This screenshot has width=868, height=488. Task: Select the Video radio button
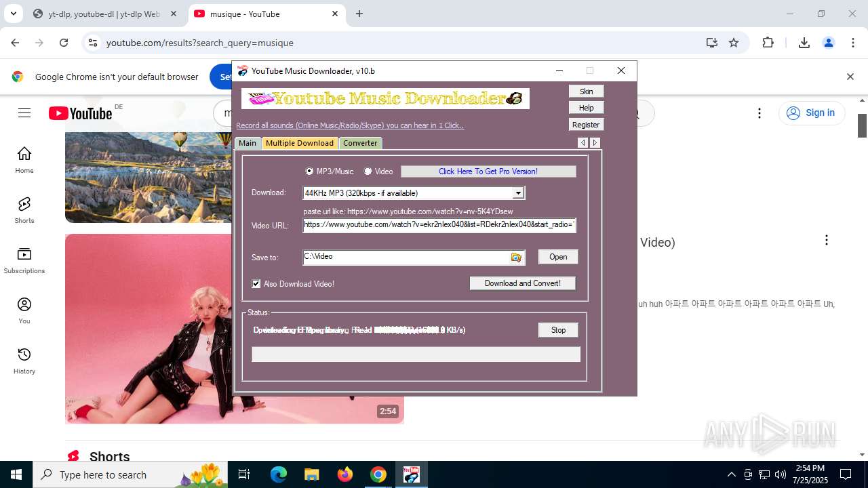click(x=368, y=171)
